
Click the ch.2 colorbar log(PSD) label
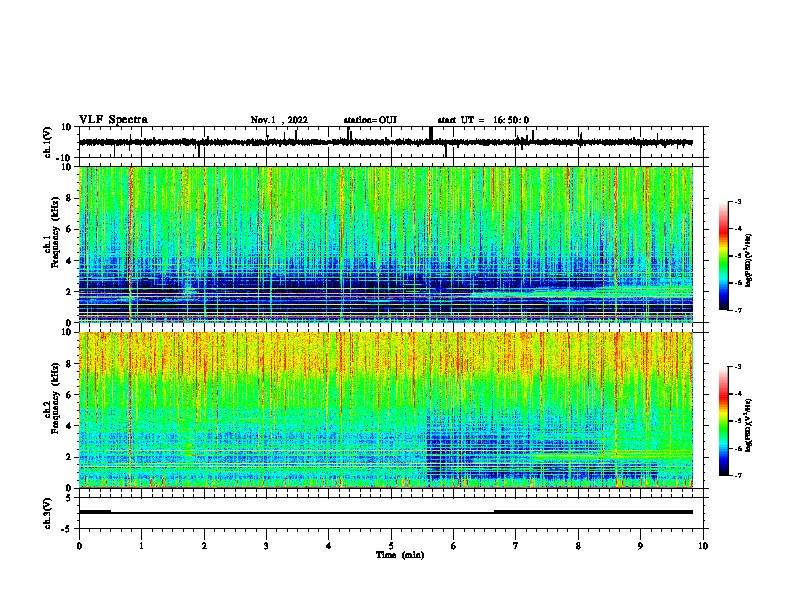[x=749, y=425]
